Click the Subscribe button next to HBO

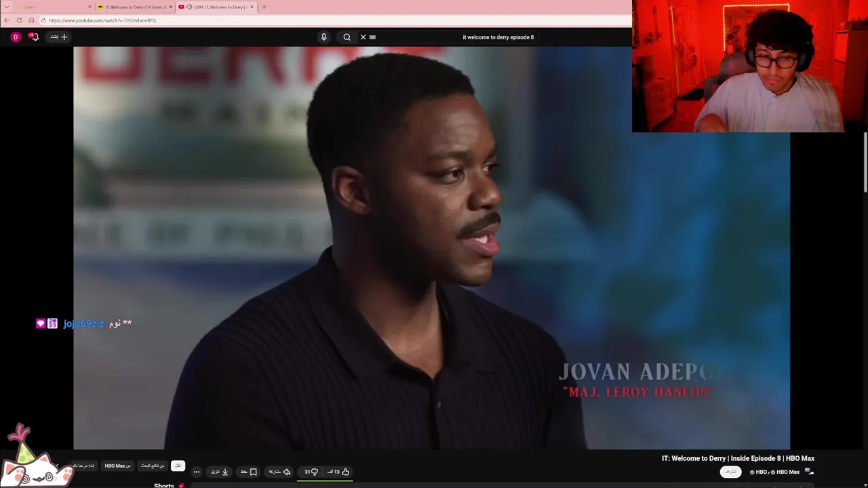tap(730, 472)
